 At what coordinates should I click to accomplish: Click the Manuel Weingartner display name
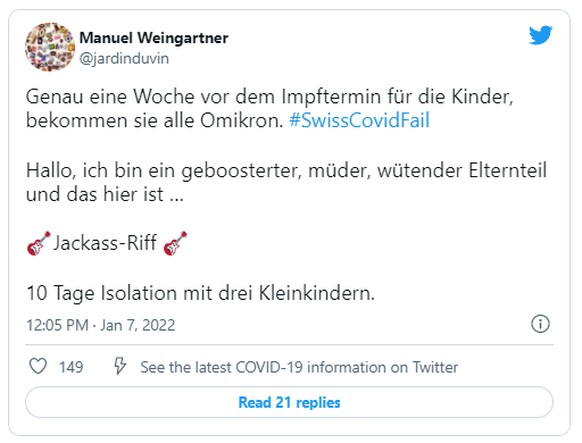click(154, 38)
